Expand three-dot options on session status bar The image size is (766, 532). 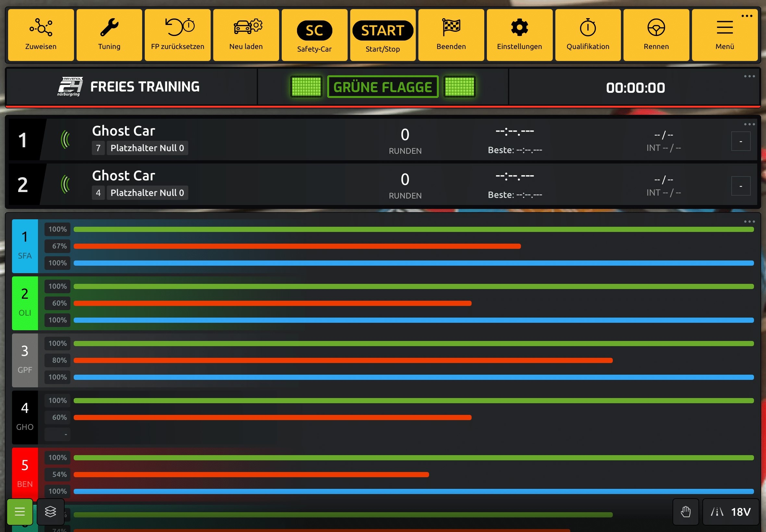click(x=749, y=76)
